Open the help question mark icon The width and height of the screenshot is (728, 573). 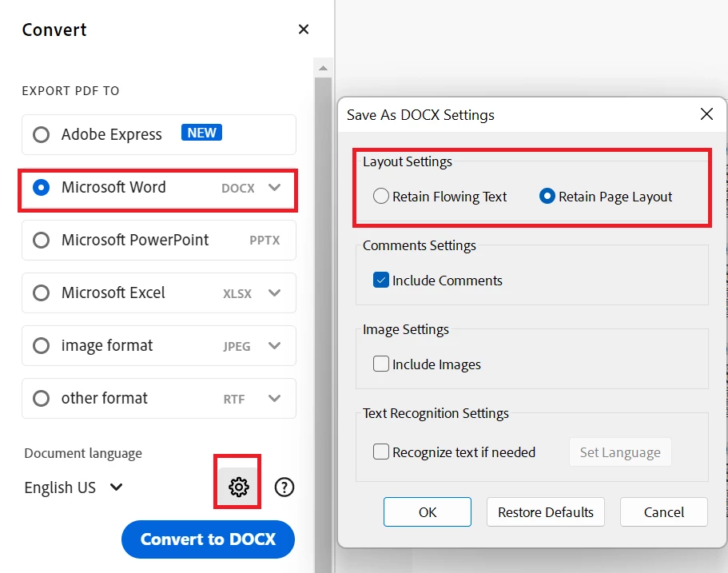click(x=284, y=487)
